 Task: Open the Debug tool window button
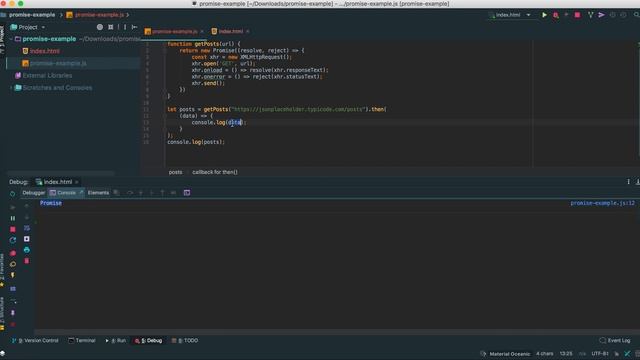pos(149,341)
